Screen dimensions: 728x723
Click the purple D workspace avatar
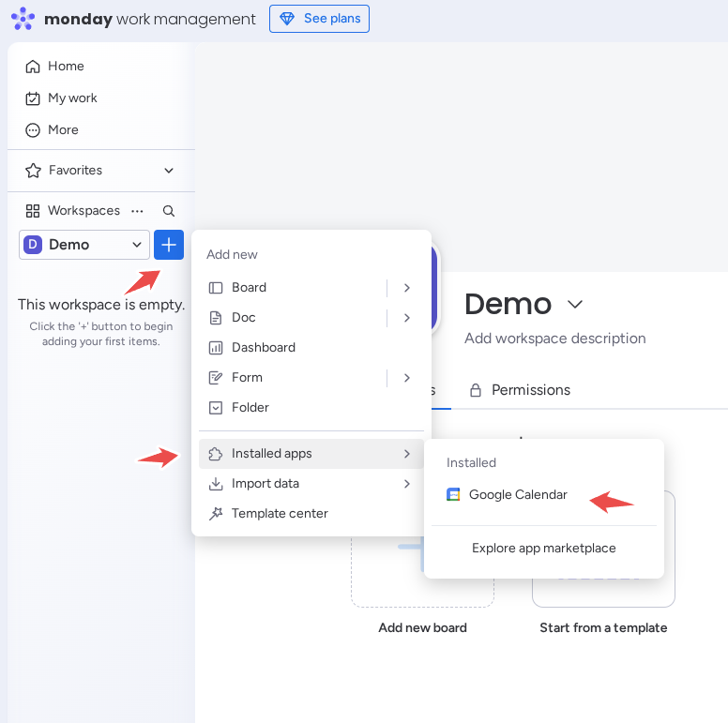coord(33,245)
